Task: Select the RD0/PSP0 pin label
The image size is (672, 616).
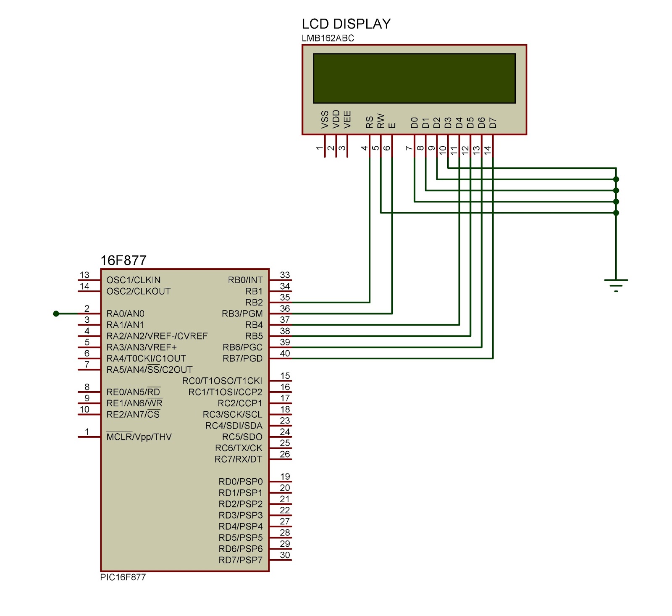Action: click(x=241, y=482)
